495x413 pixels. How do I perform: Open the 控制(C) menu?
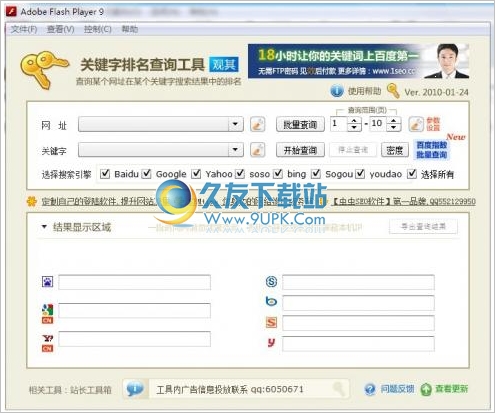98,29
